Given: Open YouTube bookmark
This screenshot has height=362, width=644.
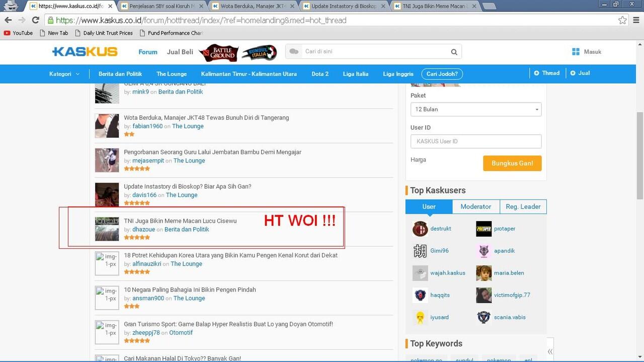Looking at the screenshot, I should coord(18,33).
